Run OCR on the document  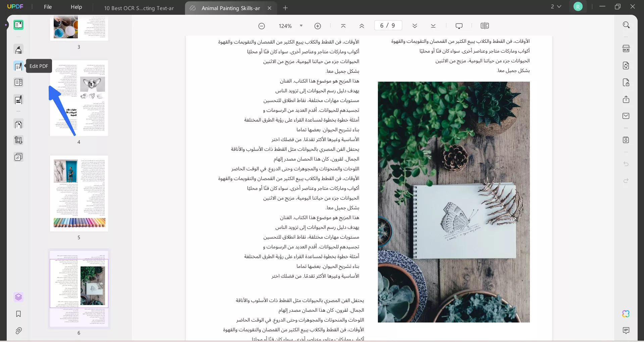pos(626,48)
